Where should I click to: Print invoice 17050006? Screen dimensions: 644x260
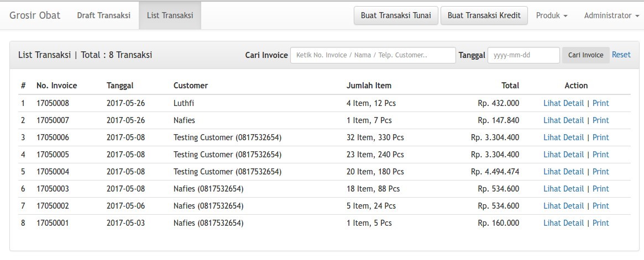[x=600, y=137]
